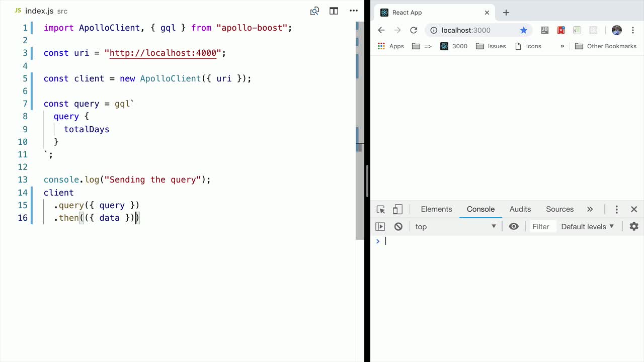Expand the Default levels dropdown
Viewport: 644px width, 362px height.
click(588, 227)
